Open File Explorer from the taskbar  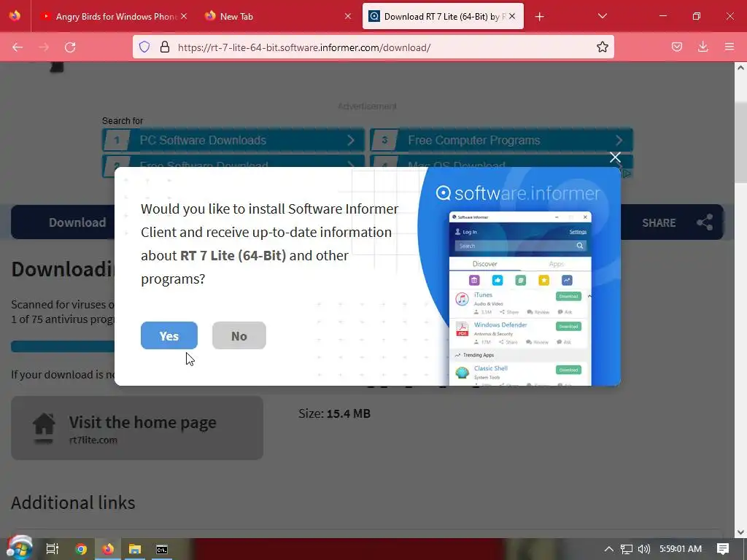135,549
